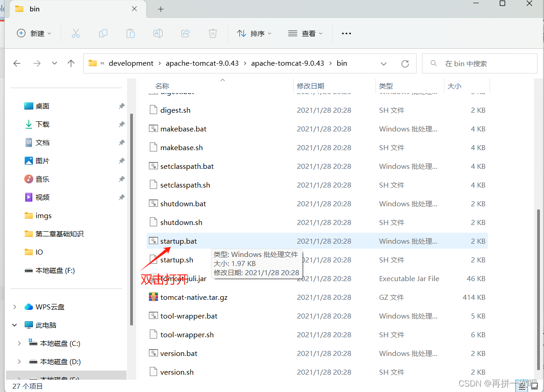The width and height of the screenshot is (544, 392).
Task: Expand the WPS云盘 tree node
Action: click(15, 307)
